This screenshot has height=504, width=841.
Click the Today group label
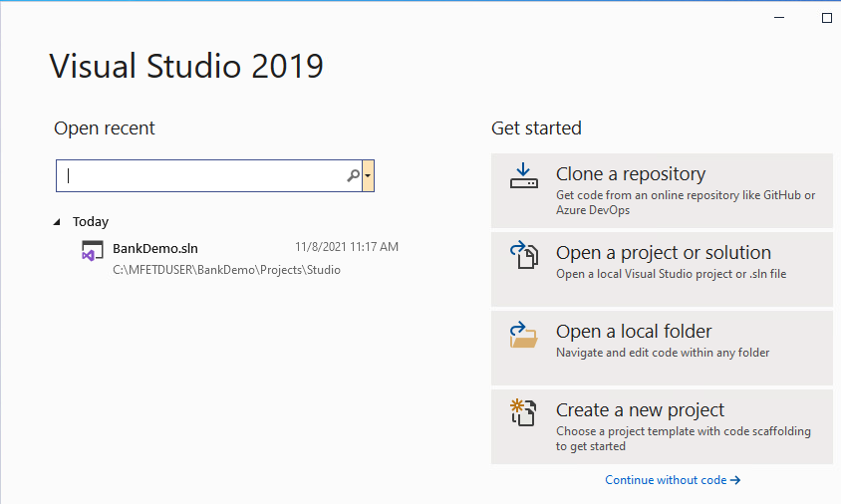(x=91, y=222)
